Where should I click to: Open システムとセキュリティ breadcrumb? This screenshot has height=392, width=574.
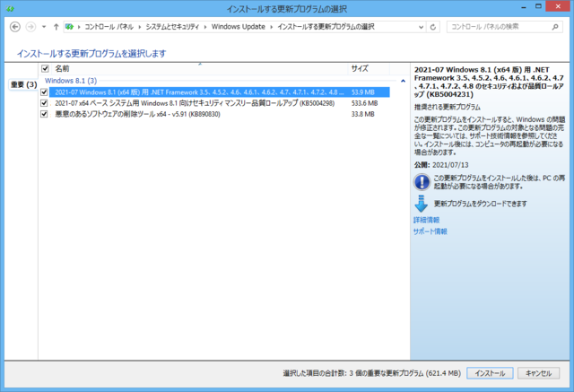[172, 27]
